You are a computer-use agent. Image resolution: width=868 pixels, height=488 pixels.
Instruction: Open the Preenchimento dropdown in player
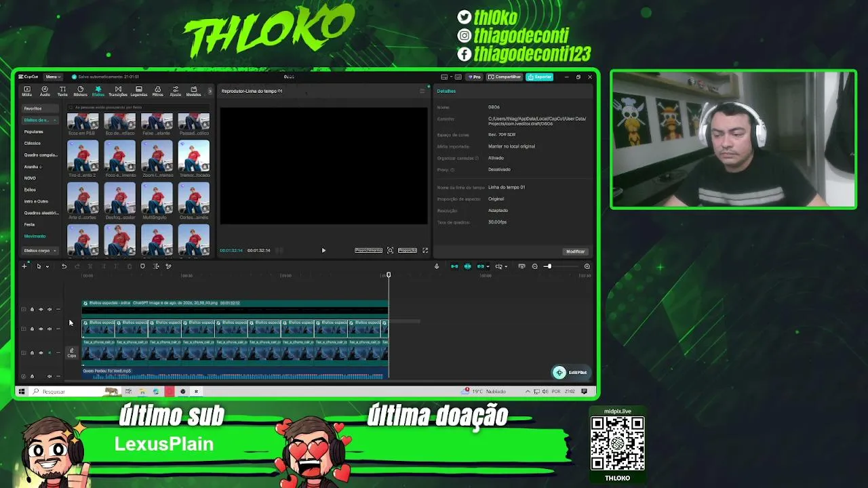click(368, 251)
